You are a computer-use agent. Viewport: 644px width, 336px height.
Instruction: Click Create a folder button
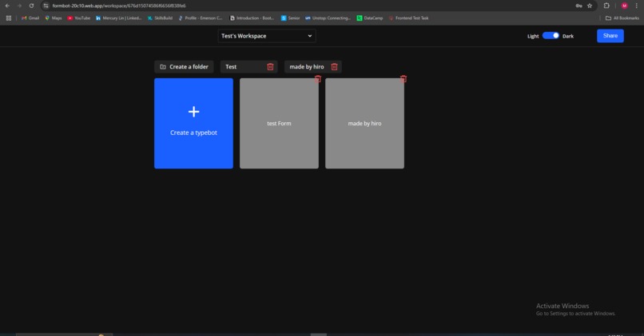pyautogui.click(x=184, y=67)
